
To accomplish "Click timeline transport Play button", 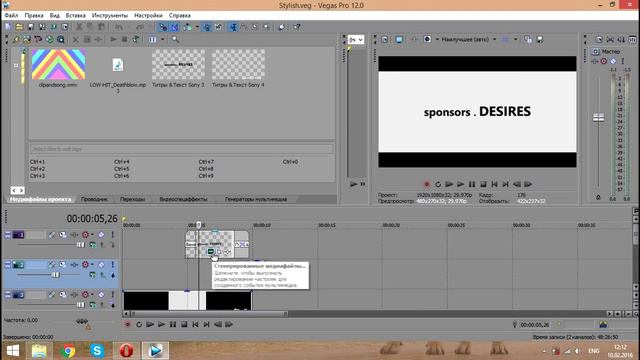I will click(161, 324).
